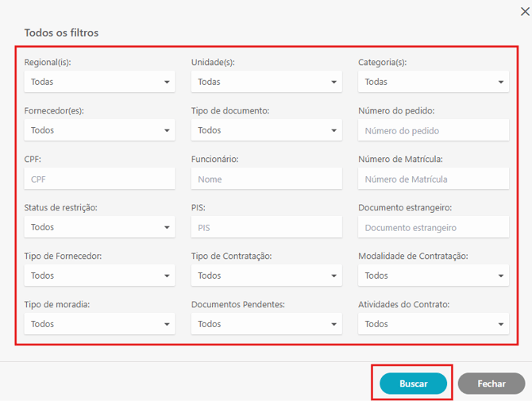Click the Categoria(s): label

pos(383,63)
